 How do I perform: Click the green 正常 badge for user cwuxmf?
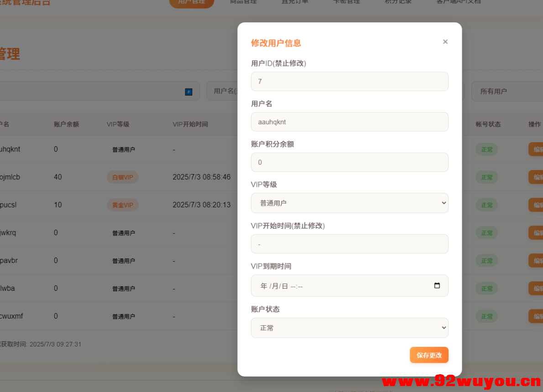(x=486, y=316)
